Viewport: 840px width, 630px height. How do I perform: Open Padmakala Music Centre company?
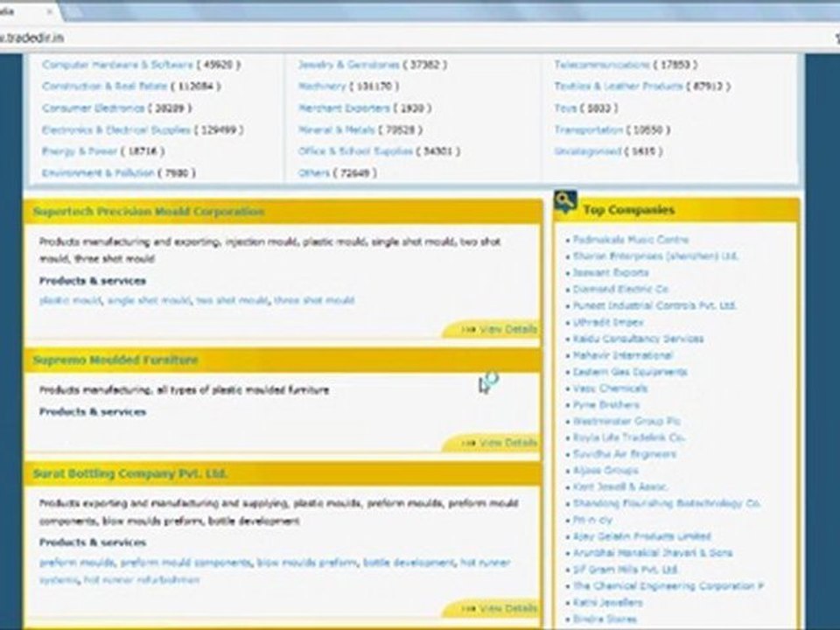click(x=631, y=240)
